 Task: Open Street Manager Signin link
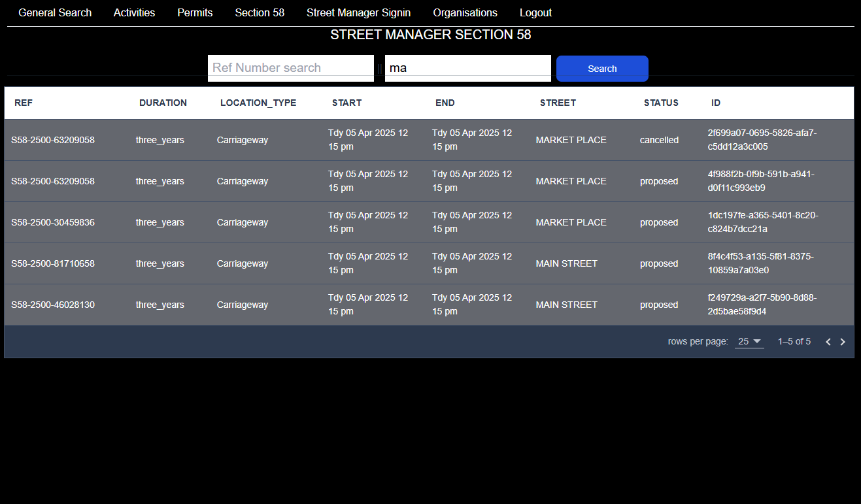(x=358, y=13)
